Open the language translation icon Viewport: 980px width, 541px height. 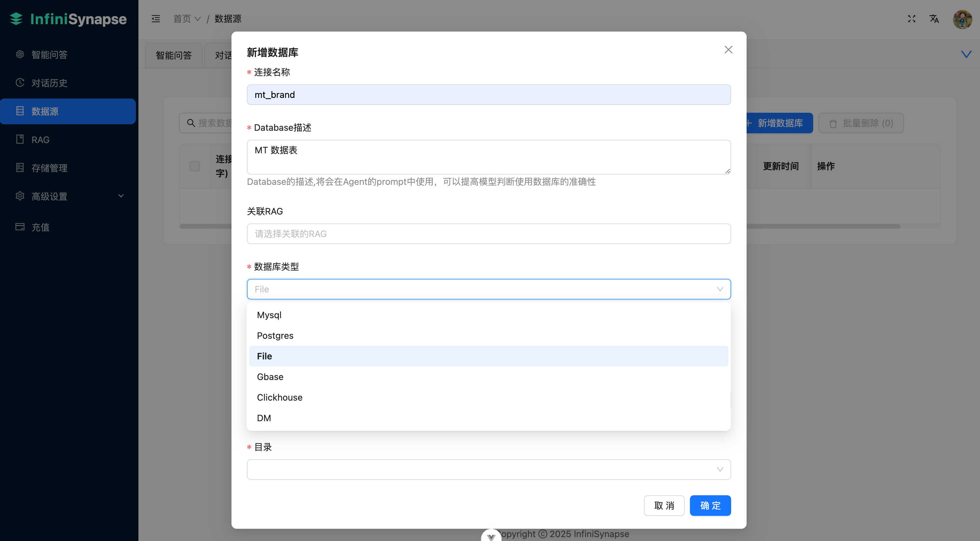point(934,19)
